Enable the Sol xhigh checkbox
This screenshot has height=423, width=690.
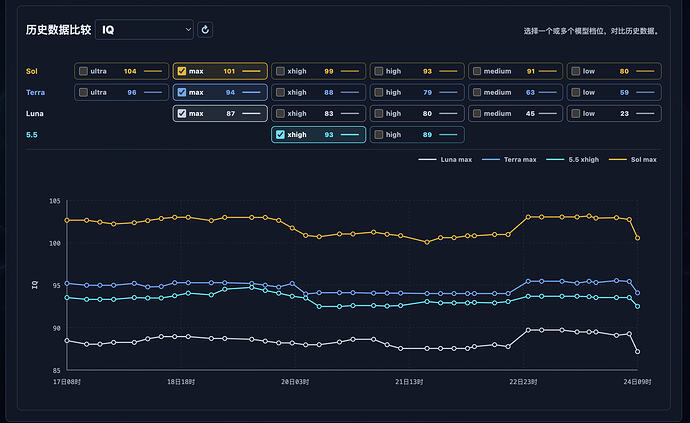pyautogui.click(x=280, y=71)
